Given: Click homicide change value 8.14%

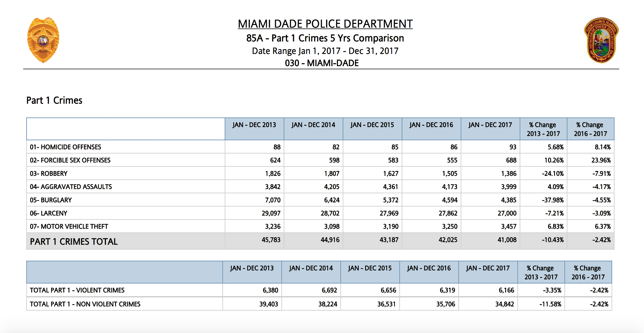Looking at the screenshot, I should click(x=603, y=147).
